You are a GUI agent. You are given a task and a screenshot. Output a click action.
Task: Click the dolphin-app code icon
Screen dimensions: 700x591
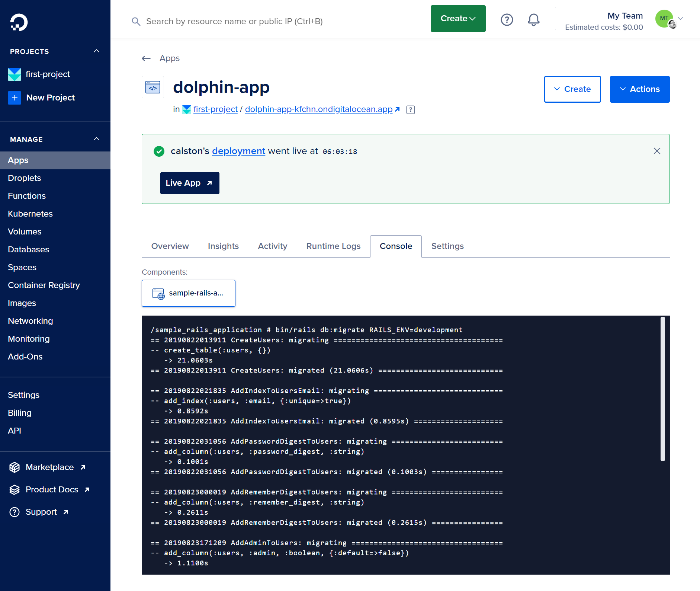click(153, 87)
